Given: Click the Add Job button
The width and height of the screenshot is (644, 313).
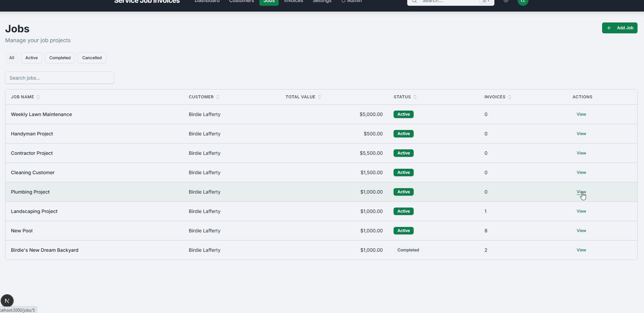Looking at the screenshot, I should pyautogui.click(x=620, y=28).
